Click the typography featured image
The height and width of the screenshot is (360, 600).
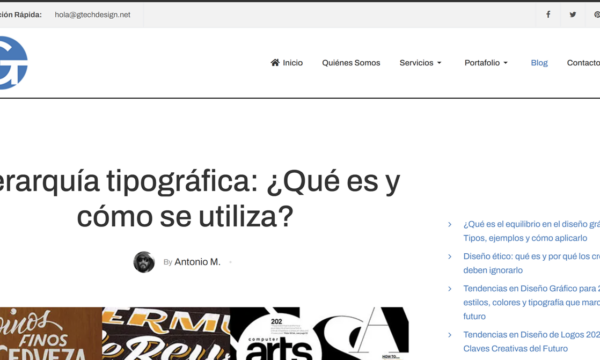pyautogui.click(x=204, y=334)
